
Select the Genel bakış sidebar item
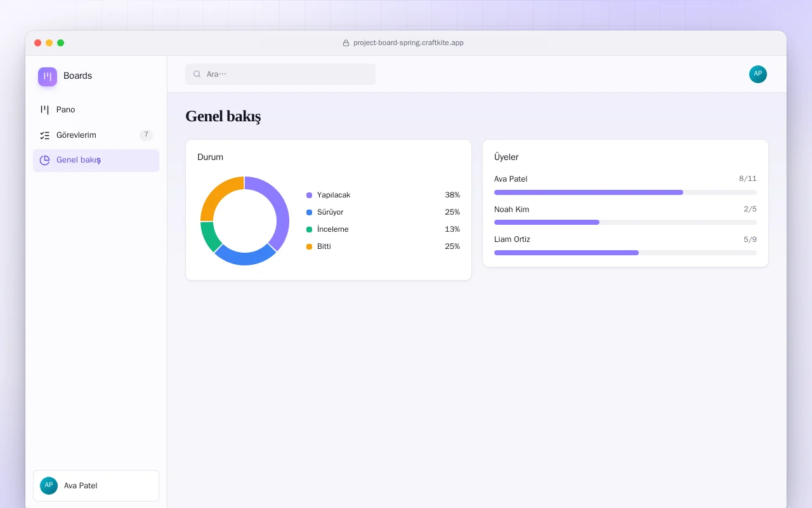96,160
